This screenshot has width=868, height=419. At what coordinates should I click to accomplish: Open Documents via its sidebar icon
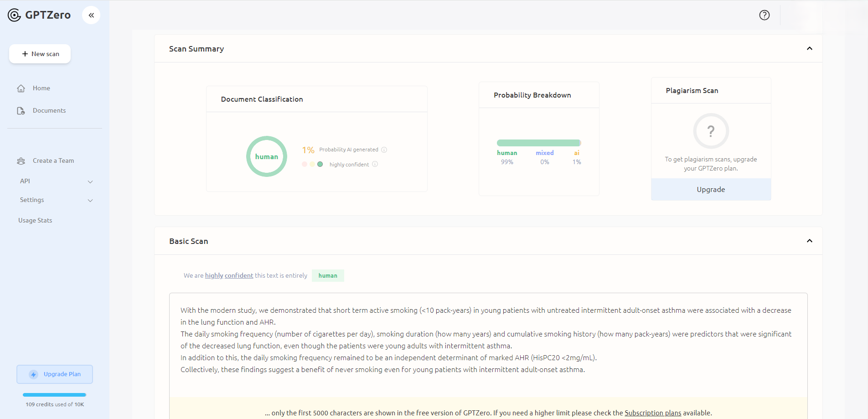point(21,110)
